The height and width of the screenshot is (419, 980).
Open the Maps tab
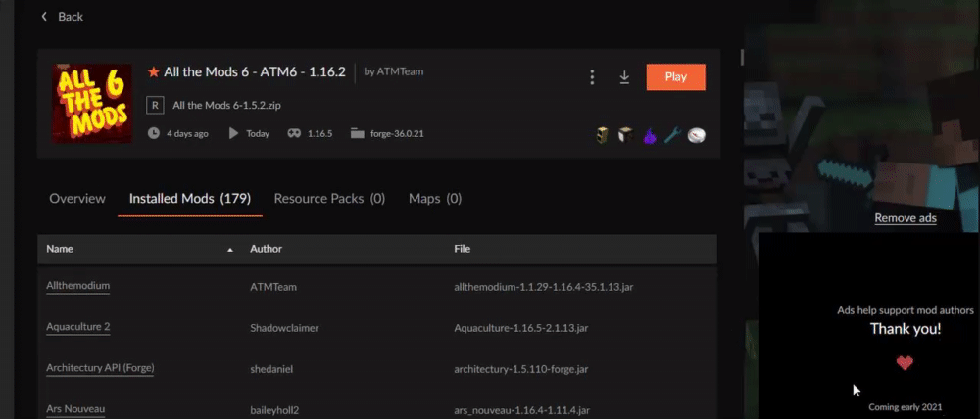click(435, 199)
